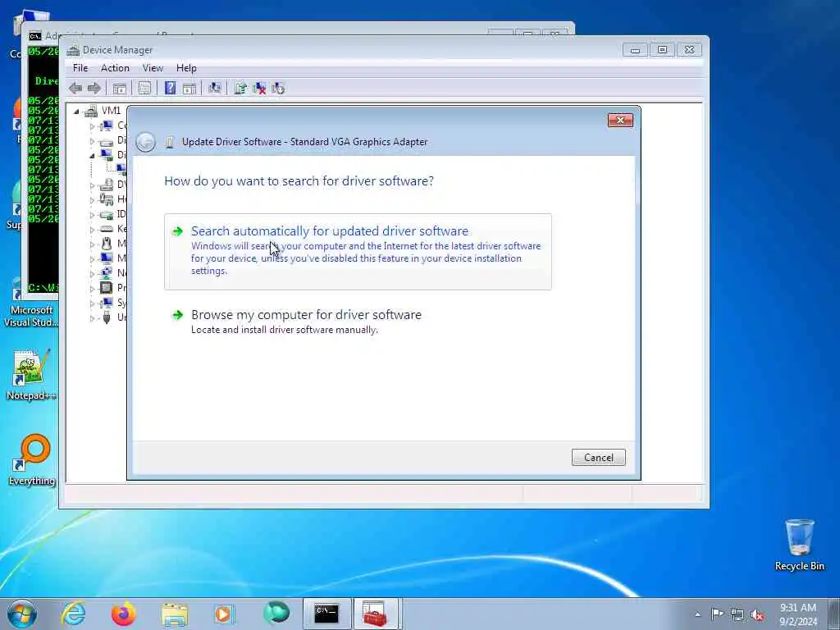
Task: Click the Device Manager title bar text
Action: (118, 50)
